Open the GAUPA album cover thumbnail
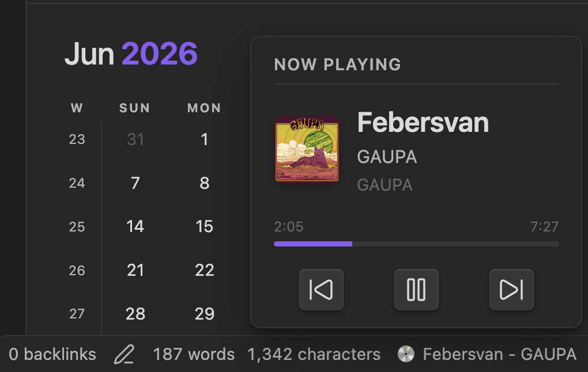Screen dimensions: 588x372 pyautogui.click(x=307, y=149)
